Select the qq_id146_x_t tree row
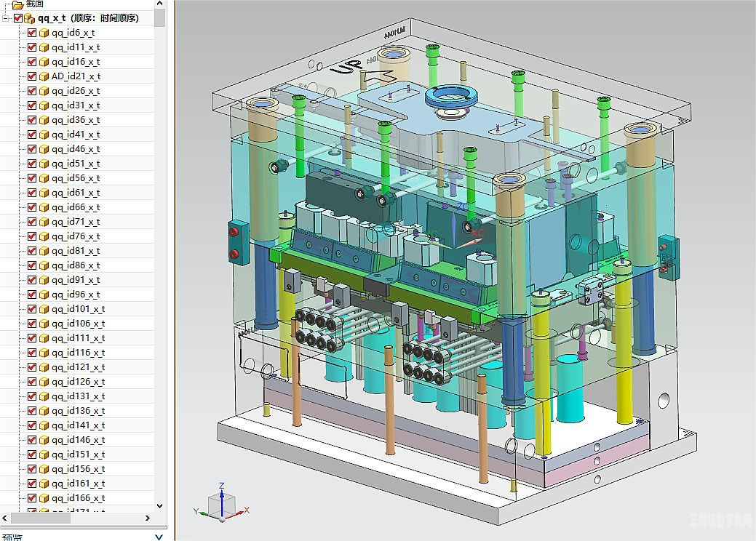Screen dimensions: 756x541 77,440
